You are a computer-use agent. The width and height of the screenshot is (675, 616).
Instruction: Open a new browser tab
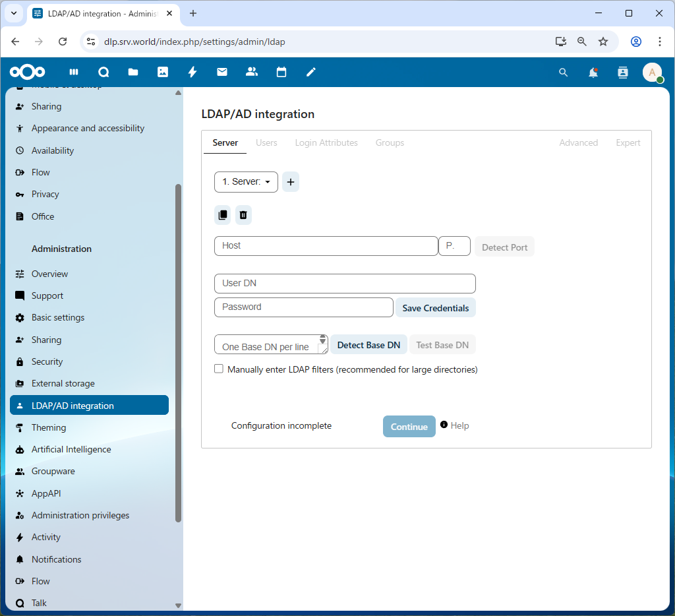(x=193, y=13)
